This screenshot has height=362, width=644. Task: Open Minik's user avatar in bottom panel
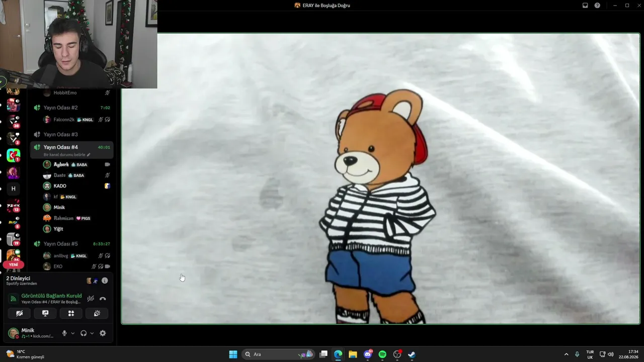[13, 333]
